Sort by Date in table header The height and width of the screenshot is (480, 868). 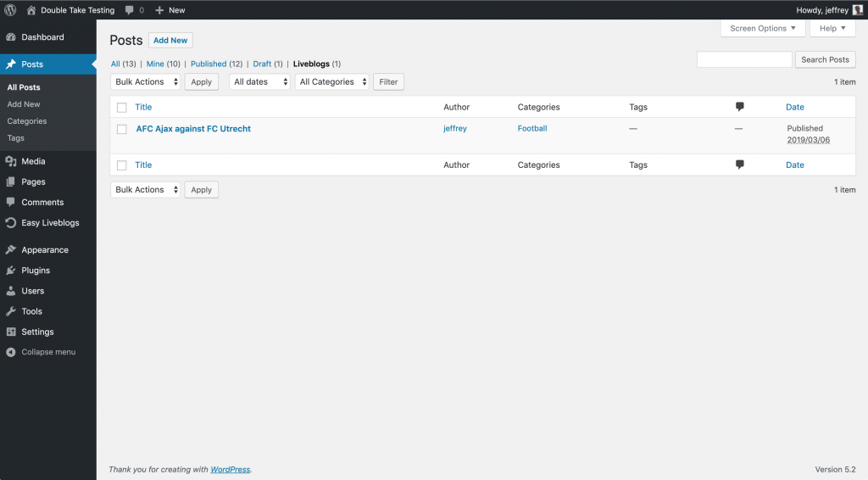point(795,107)
